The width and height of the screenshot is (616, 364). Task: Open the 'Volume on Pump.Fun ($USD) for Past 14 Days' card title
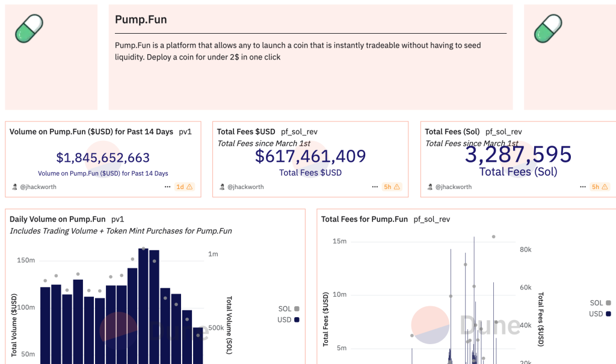click(91, 132)
